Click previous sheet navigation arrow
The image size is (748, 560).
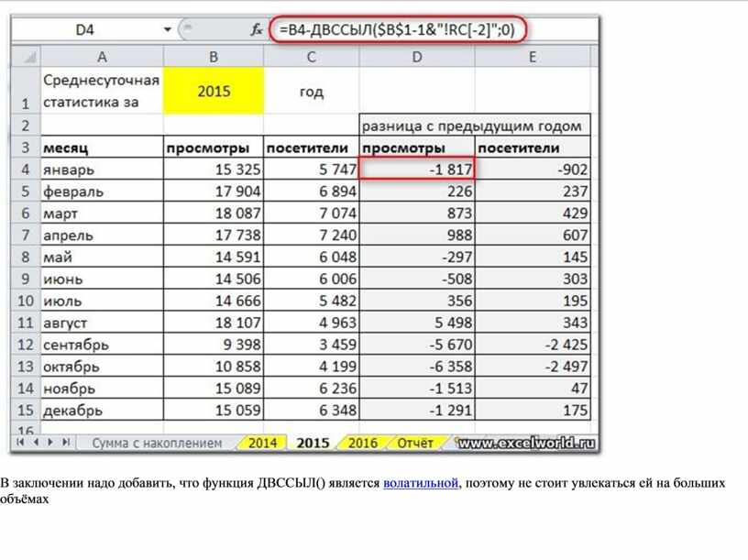click(x=36, y=443)
